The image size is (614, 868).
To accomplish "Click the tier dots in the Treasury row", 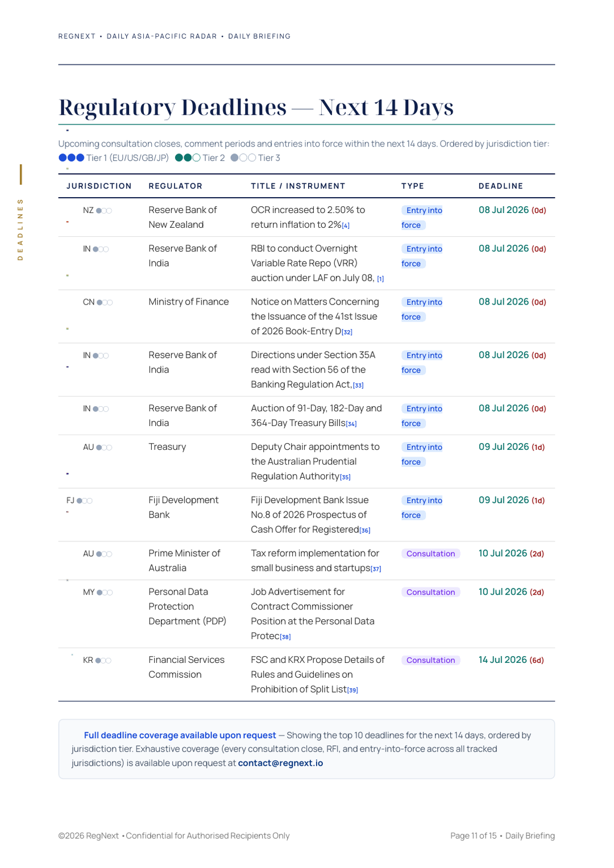I will 104,448.
